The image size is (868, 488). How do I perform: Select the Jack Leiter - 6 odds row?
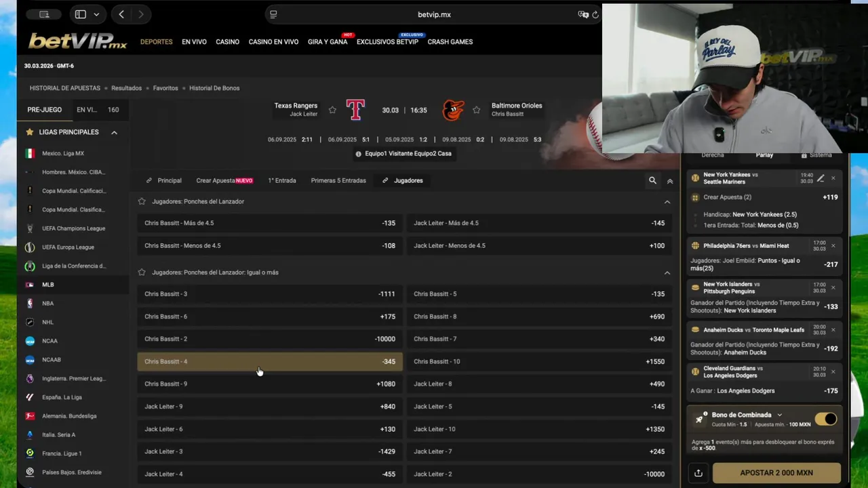[x=270, y=429]
